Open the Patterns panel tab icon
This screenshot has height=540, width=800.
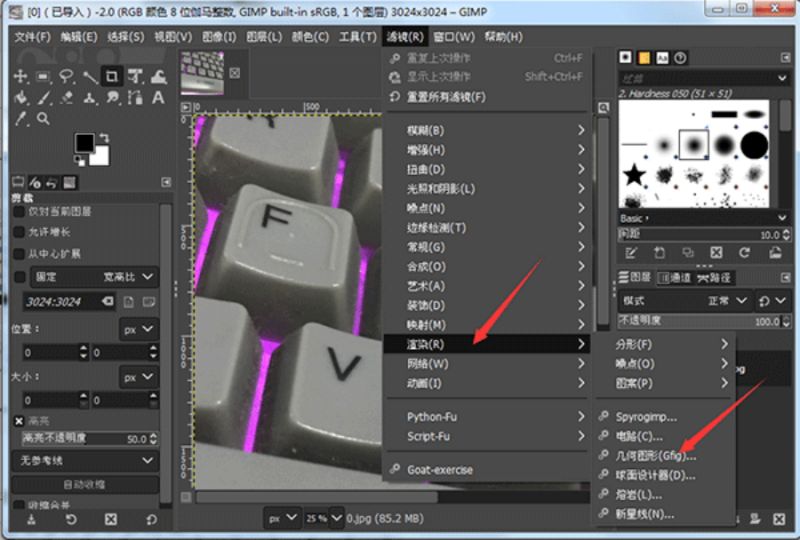click(x=644, y=58)
